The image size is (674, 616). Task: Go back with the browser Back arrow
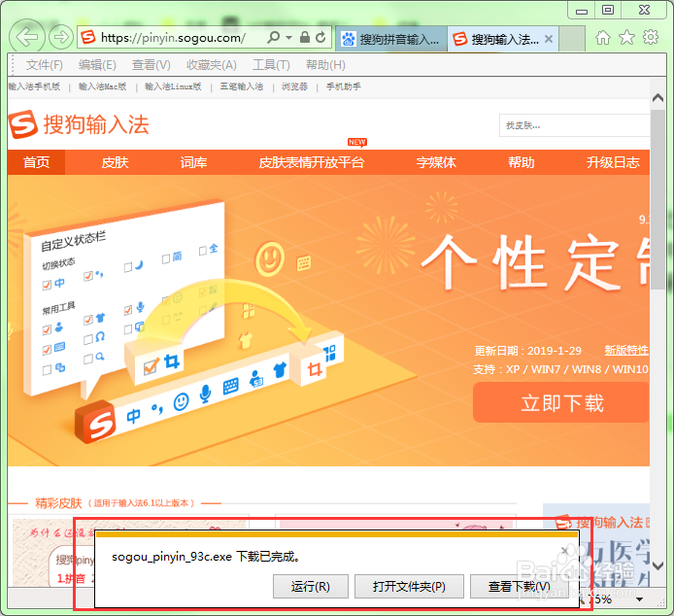coord(26,37)
